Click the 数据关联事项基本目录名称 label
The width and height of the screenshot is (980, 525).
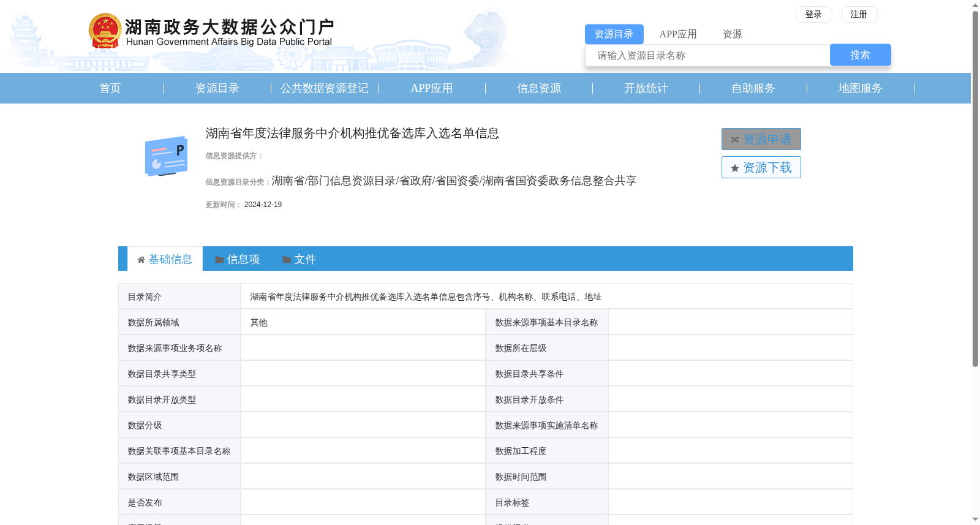[x=179, y=451]
